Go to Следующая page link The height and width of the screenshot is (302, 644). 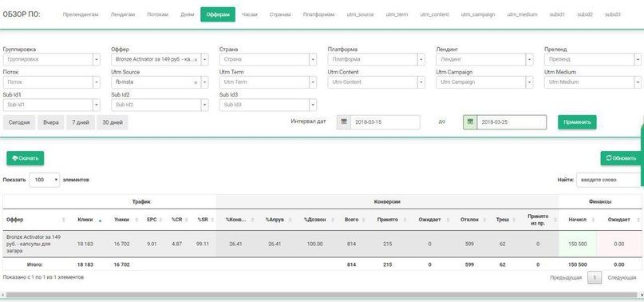point(622,278)
